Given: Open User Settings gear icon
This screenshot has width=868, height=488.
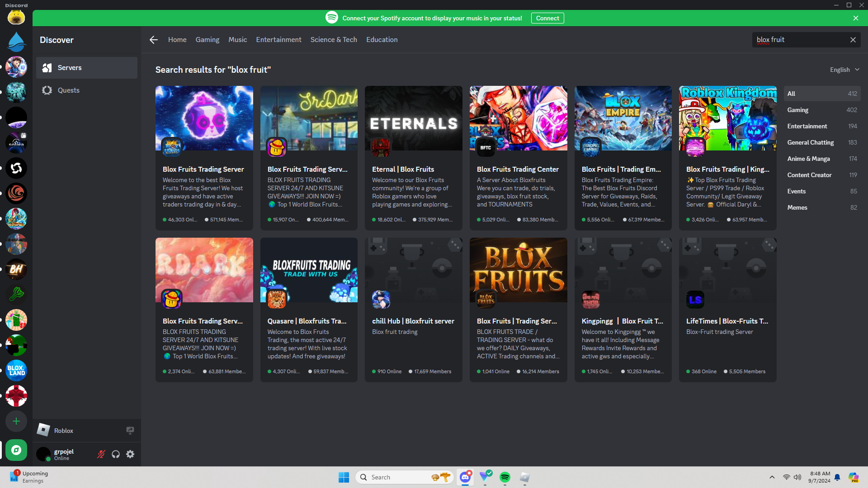Looking at the screenshot, I should click(x=130, y=454).
